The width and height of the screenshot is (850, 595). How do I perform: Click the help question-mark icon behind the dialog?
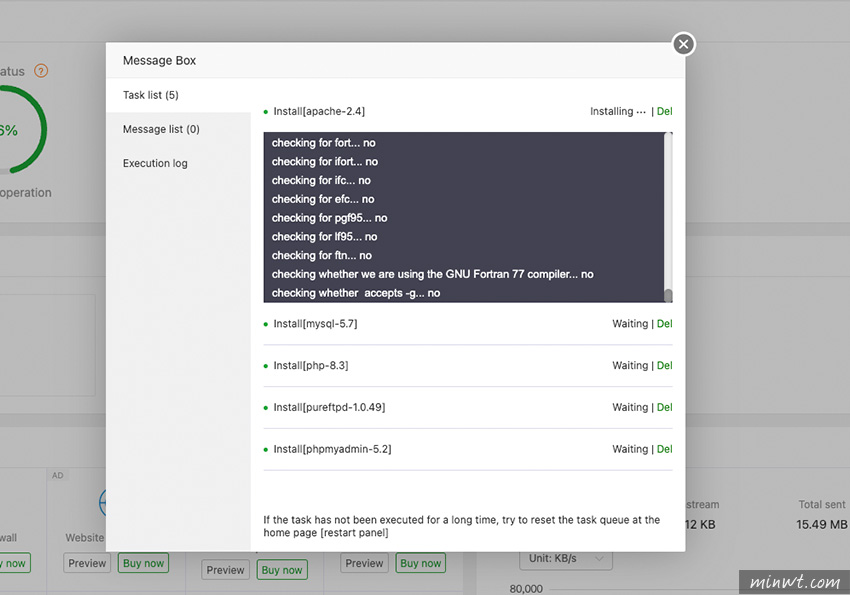41,70
